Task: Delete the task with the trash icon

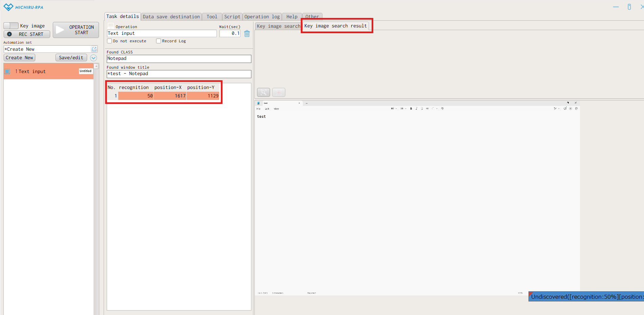Action: (247, 33)
